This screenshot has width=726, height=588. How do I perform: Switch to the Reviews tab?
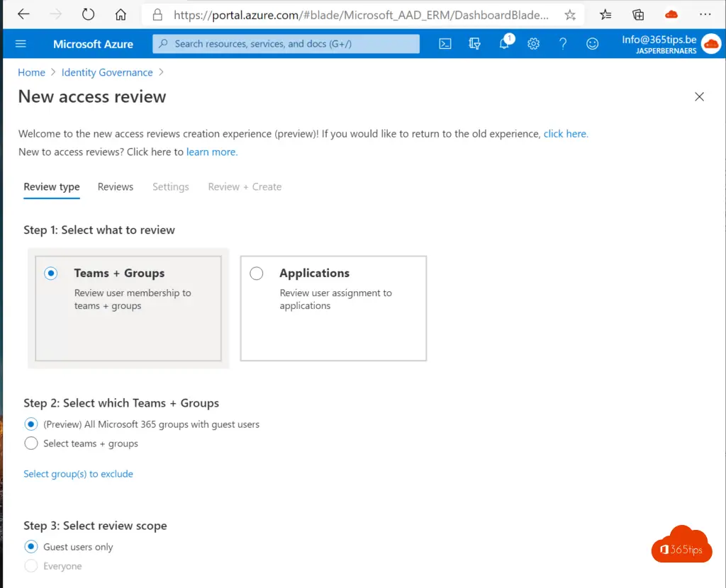[x=116, y=187]
